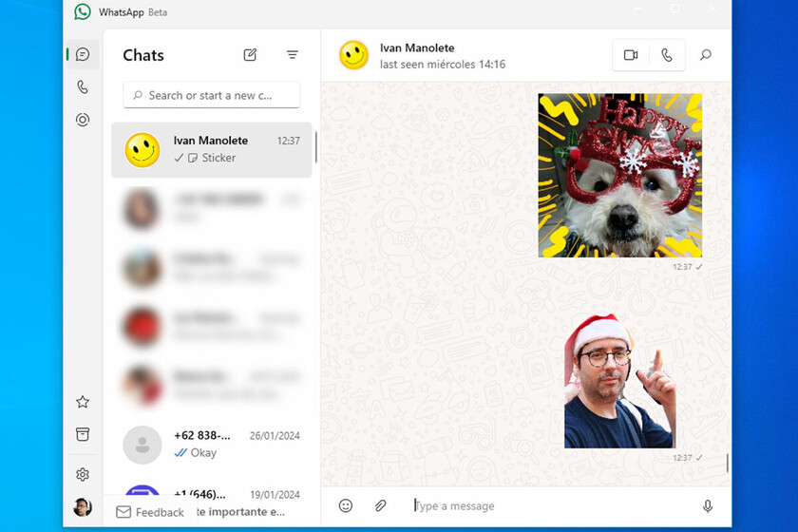Screen dimensions: 798x532
Task: Click the Sticker preview under Ivan Manolete
Action: click(218, 158)
